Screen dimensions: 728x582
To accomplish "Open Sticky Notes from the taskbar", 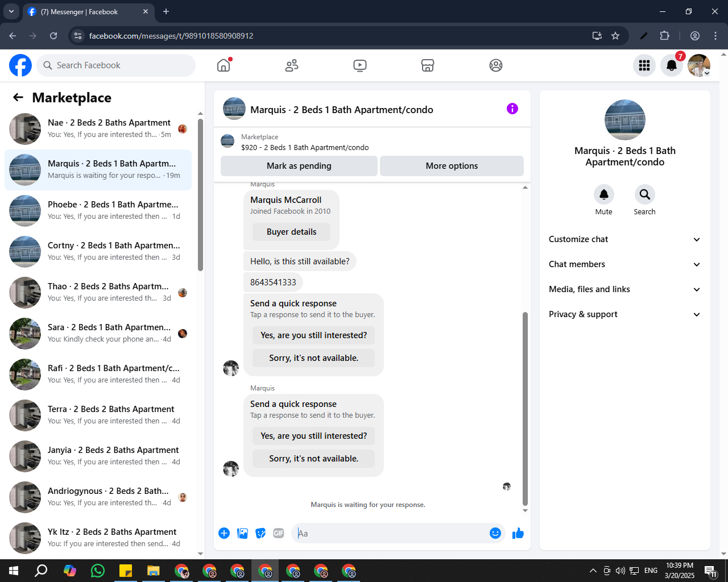I will (126, 571).
